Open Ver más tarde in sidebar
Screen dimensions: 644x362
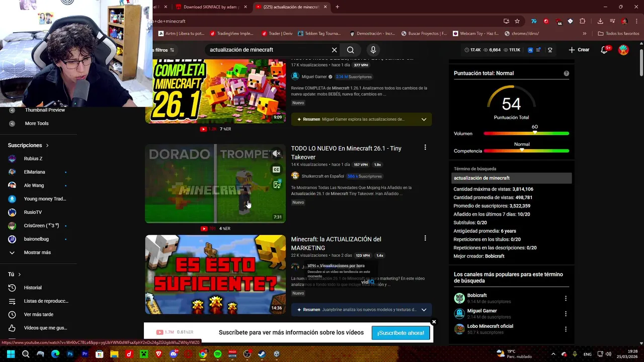(38, 314)
